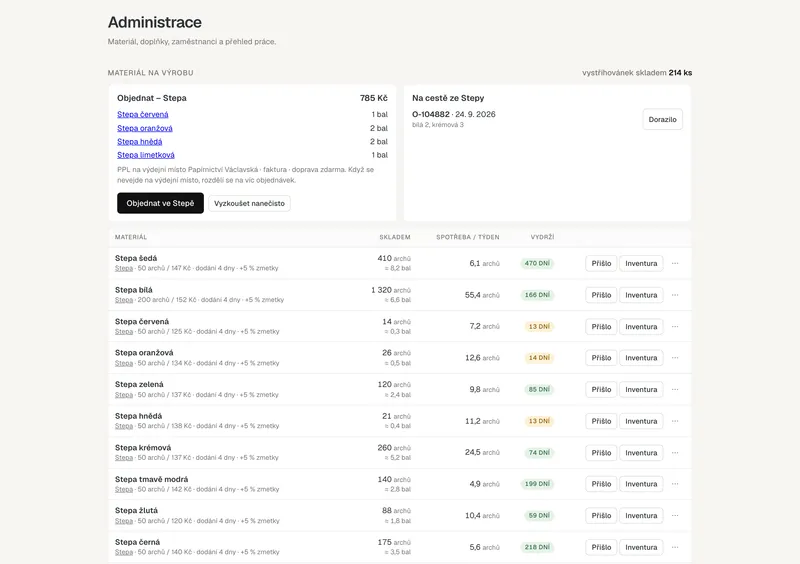Click Přišlo for Stepa oranžová
The width and height of the screenshot is (800, 564).
(601, 358)
